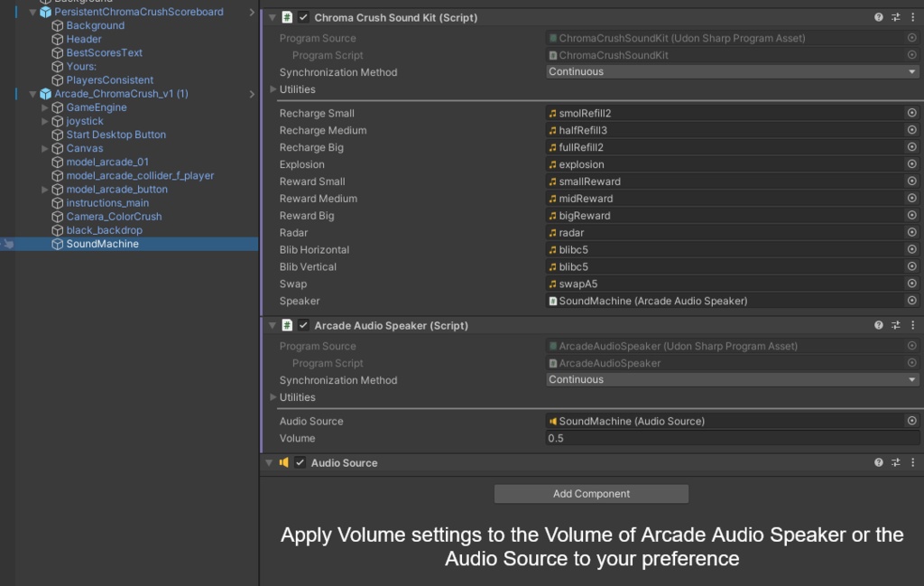Toggle the Arcade Audio Speaker script checkbox

303,326
